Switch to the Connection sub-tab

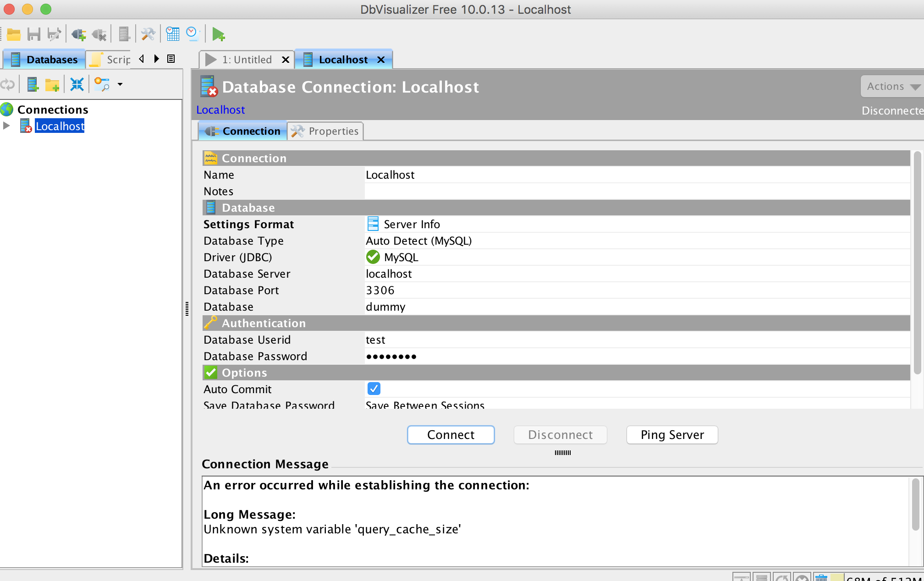pyautogui.click(x=242, y=131)
